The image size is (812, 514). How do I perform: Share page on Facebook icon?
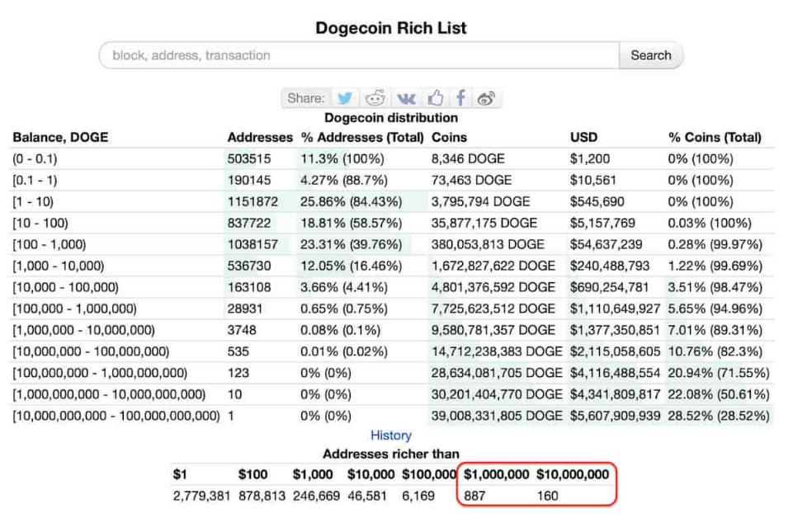click(x=460, y=98)
